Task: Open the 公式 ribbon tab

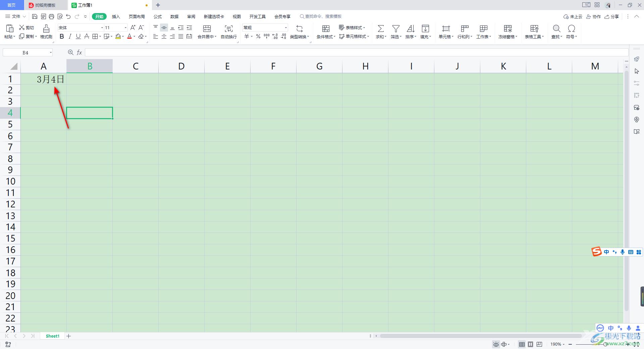Action: (158, 16)
